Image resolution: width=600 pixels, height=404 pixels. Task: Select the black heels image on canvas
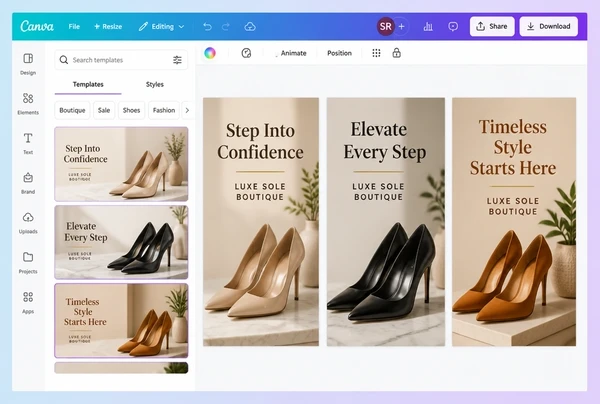pyautogui.click(x=382, y=272)
